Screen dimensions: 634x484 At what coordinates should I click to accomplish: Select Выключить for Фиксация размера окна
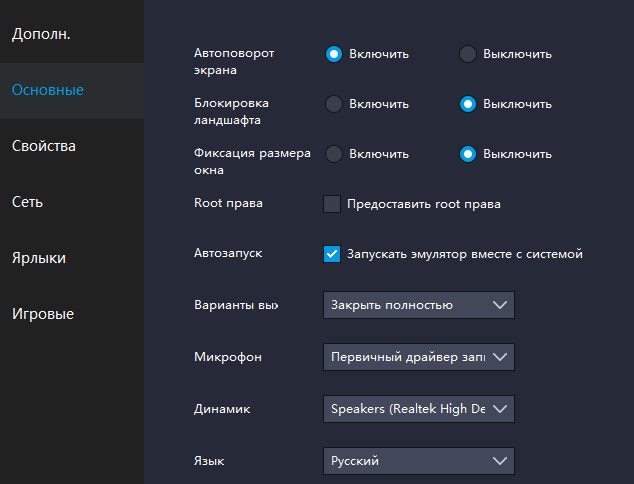coord(467,154)
